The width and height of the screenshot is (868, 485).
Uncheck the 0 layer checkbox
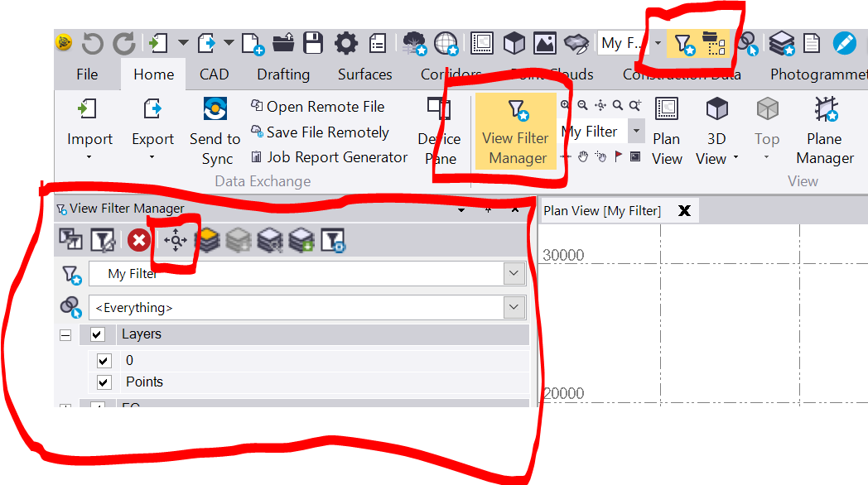coord(104,360)
